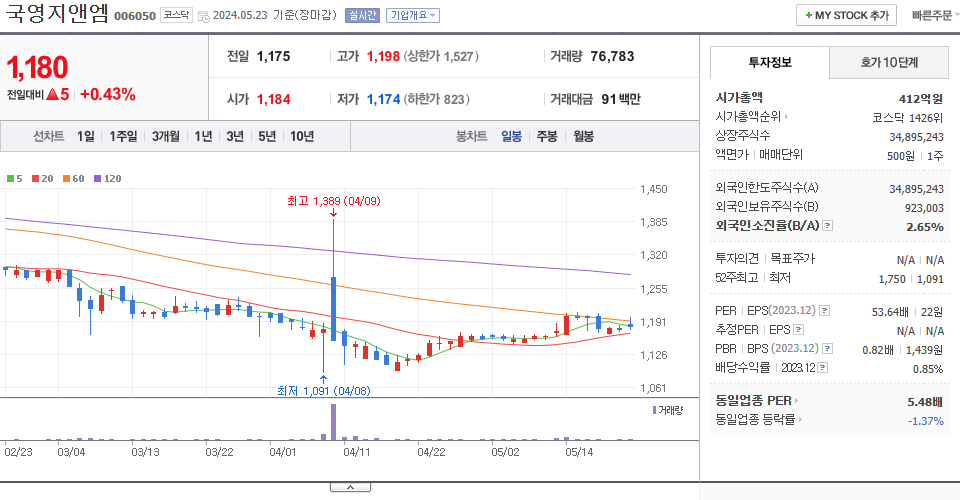This screenshot has height=500, width=960.
Task: Open help icon beside PBR BPS (2023.12)
Action: [x=827, y=348]
